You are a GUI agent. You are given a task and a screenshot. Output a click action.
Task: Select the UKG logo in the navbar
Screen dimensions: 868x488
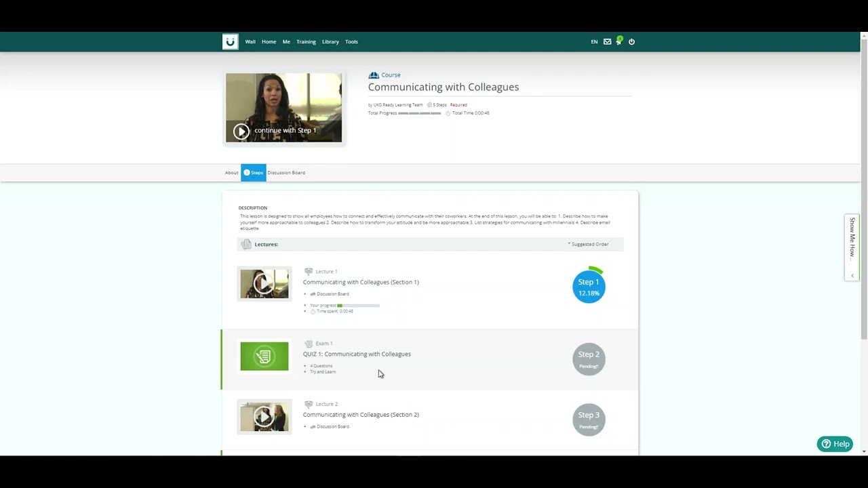[231, 41]
